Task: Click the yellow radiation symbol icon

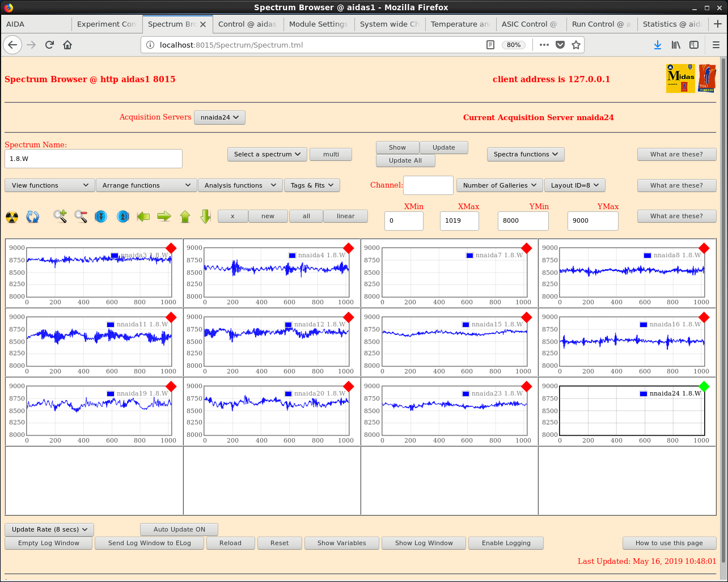Action: point(12,216)
